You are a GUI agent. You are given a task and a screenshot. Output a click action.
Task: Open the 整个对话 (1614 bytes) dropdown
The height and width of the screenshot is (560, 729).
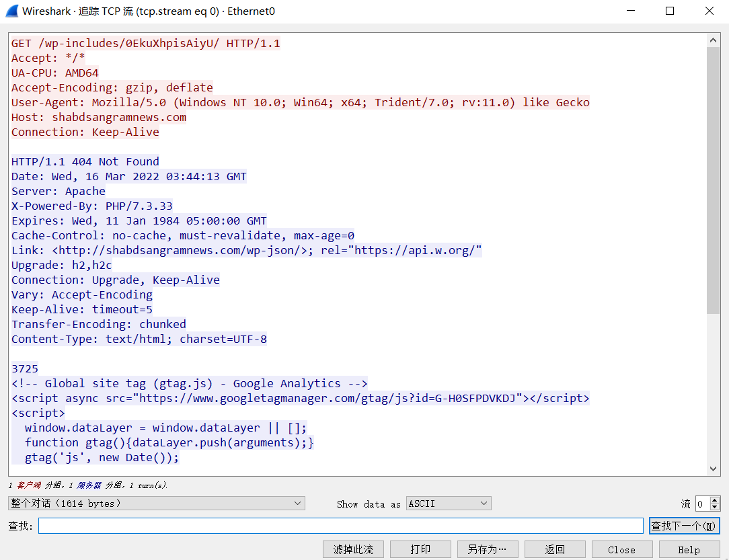pyautogui.click(x=157, y=504)
